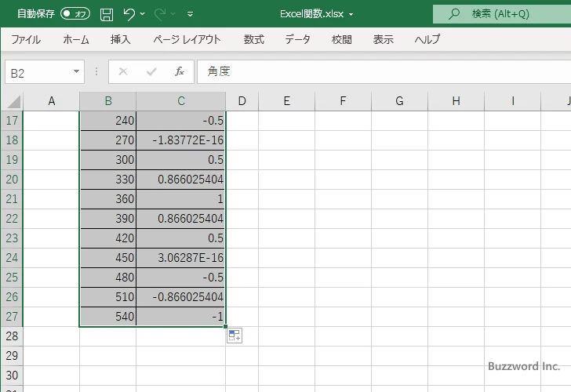
Task: Click cell containing -0.866025404
Action: pos(181,297)
